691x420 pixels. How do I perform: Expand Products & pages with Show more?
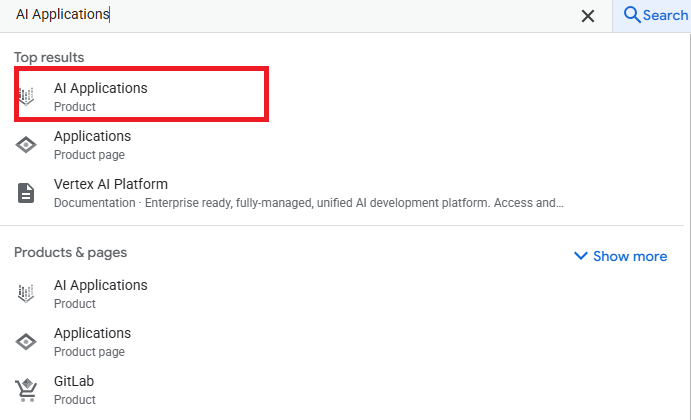[x=620, y=256]
